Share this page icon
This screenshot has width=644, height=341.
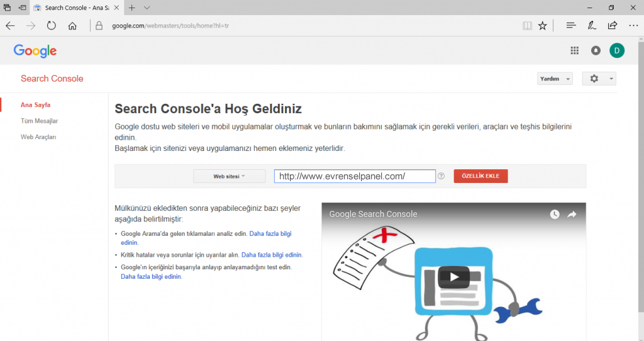[613, 25]
